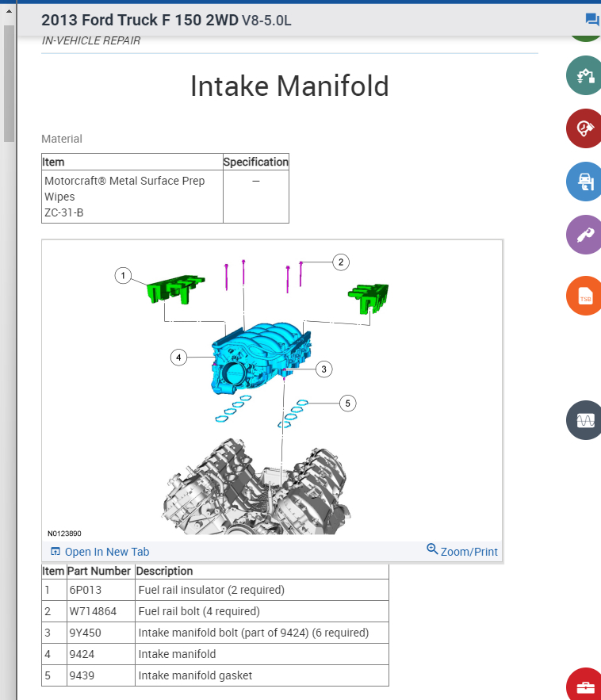Select Motorcraft Metal Surface Prep Wipes cell
The height and width of the screenshot is (700, 601).
(132, 197)
